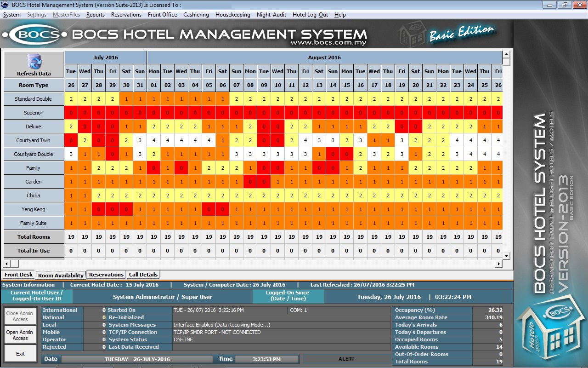Click the Close Admin Access button
This screenshot has height=368, width=588.
(x=20, y=316)
